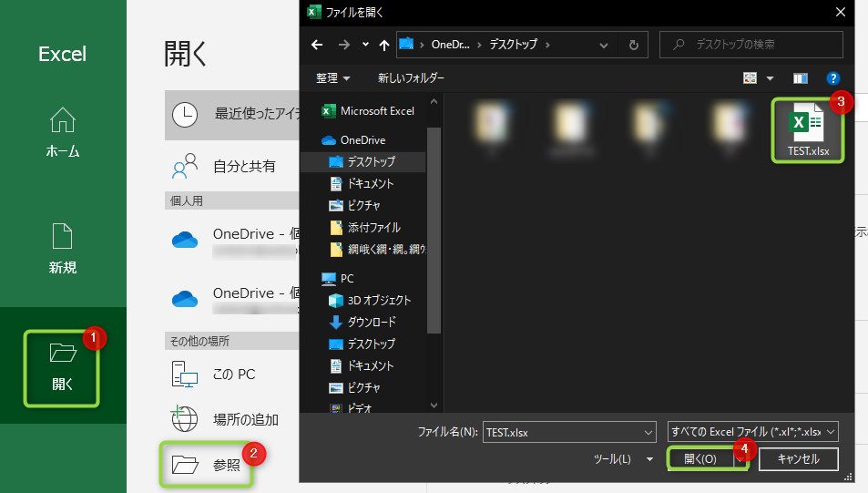Screen dimensions: 868x493
Task: Open ドキュメント under OneDrive
Action: (363, 183)
